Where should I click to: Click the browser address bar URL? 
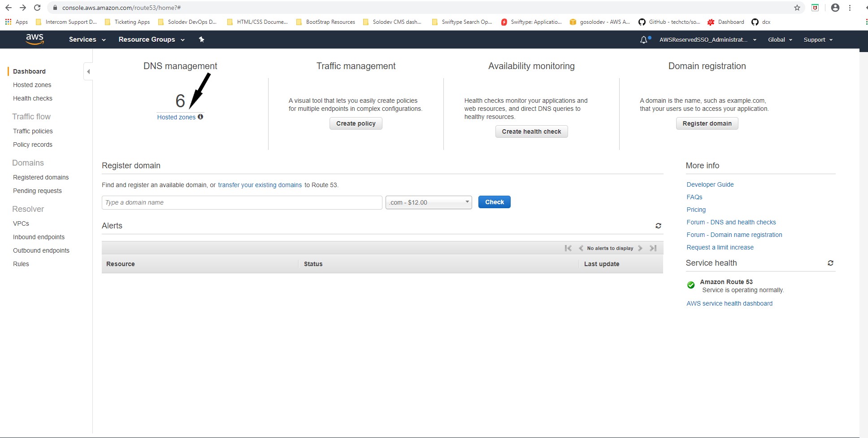122,8
